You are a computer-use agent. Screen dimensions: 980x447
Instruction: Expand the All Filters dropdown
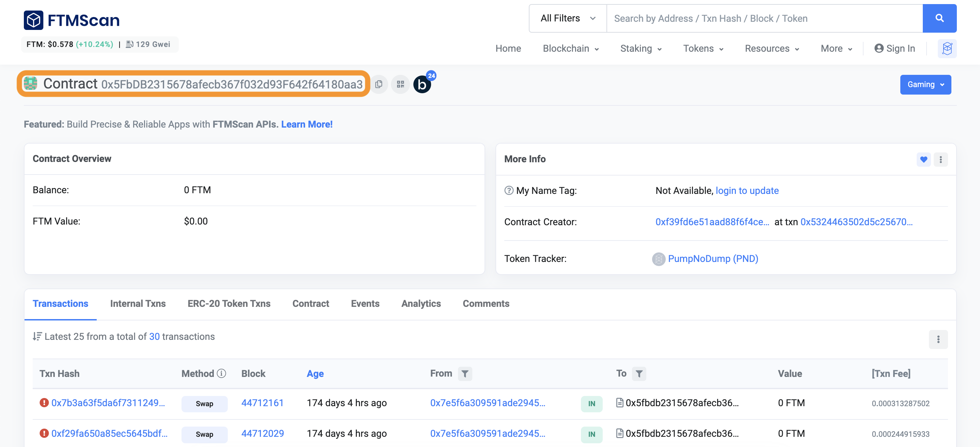[568, 18]
